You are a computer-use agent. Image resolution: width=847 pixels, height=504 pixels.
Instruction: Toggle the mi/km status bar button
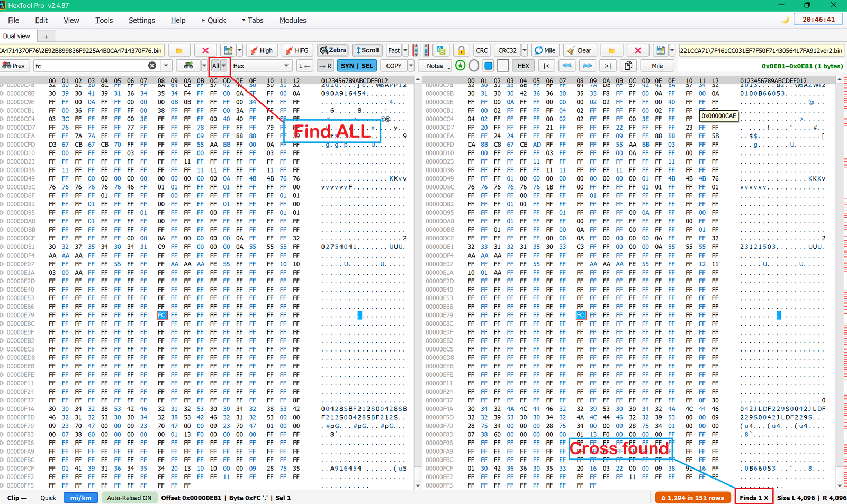(80, 498)
